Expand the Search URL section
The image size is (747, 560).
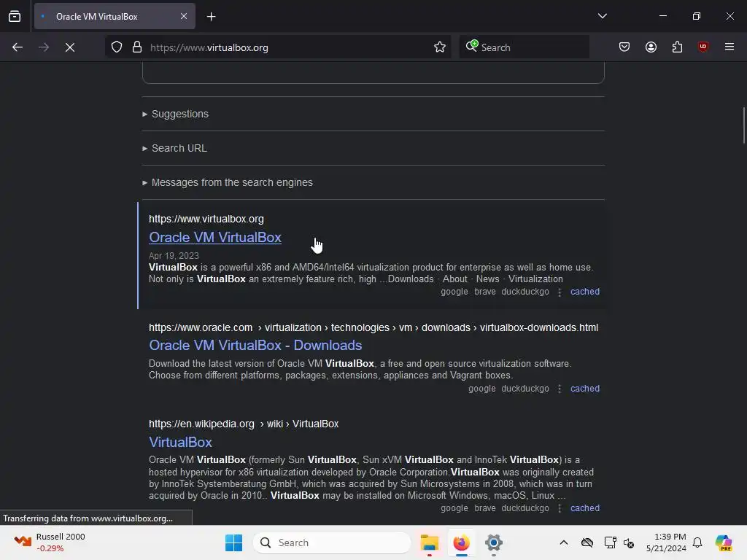[x=174, y=148]
